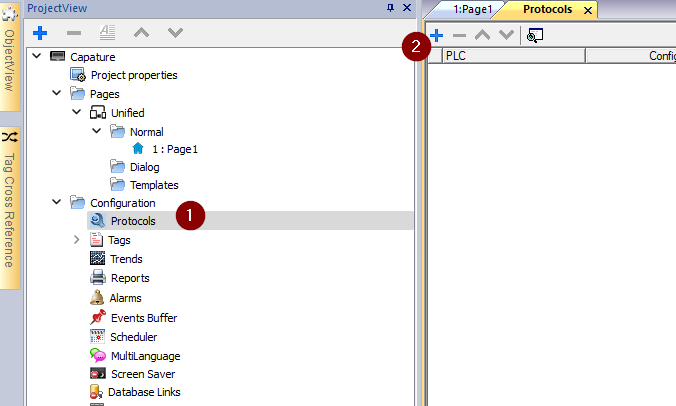This screenshot has height=406, width=676.
Task: Click the rename text icon in ProjectView toolbar
Action: tap(107, 33)
